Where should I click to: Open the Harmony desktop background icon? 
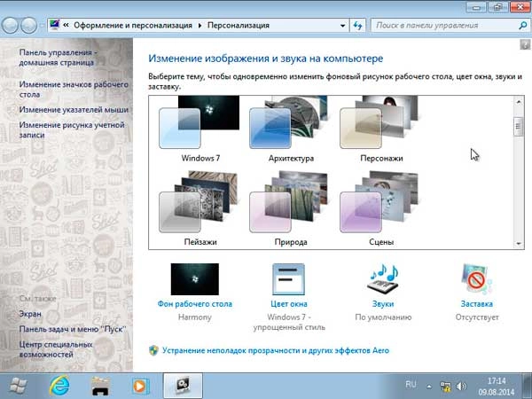[x=195, y=279]
